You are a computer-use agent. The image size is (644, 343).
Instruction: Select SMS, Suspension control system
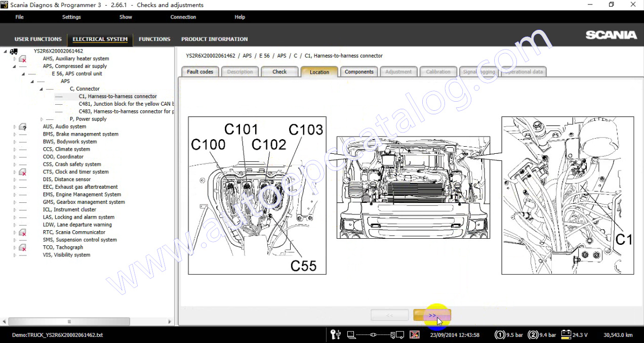click(79, 240)
